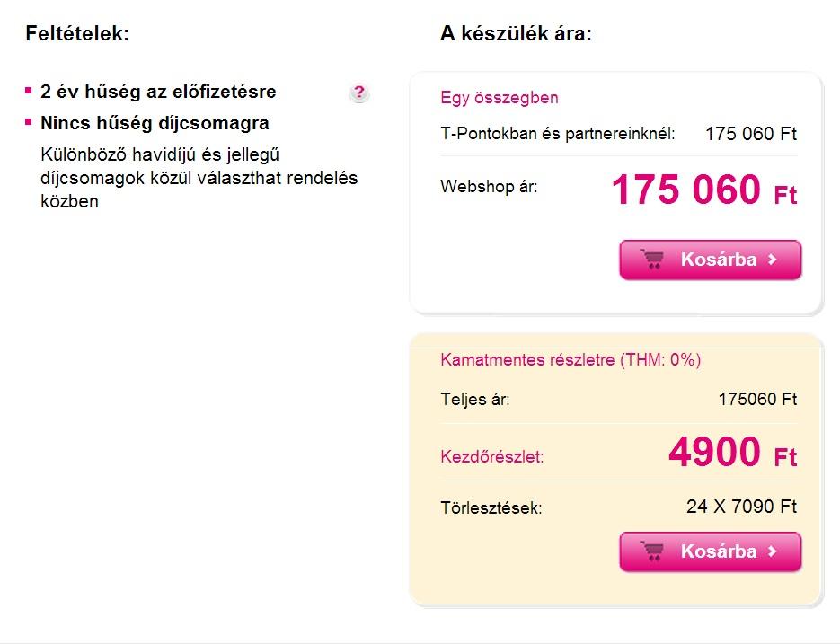This screenshot has height=644, width=840.
Task: Click arrow chevron on bottom Kosárba button
Action: click(772, 551)
